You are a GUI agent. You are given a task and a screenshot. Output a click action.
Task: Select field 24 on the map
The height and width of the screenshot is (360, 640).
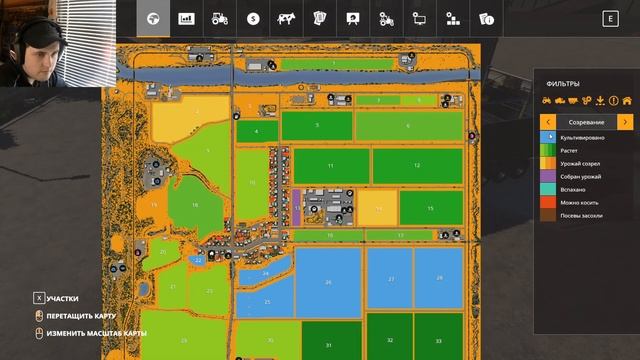click(265, 273)
